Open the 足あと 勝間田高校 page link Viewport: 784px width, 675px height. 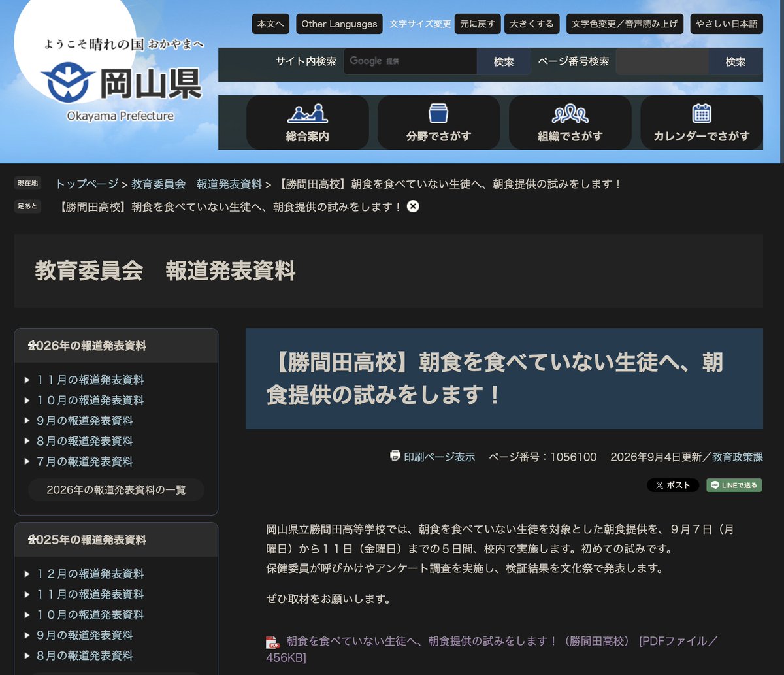230,206
